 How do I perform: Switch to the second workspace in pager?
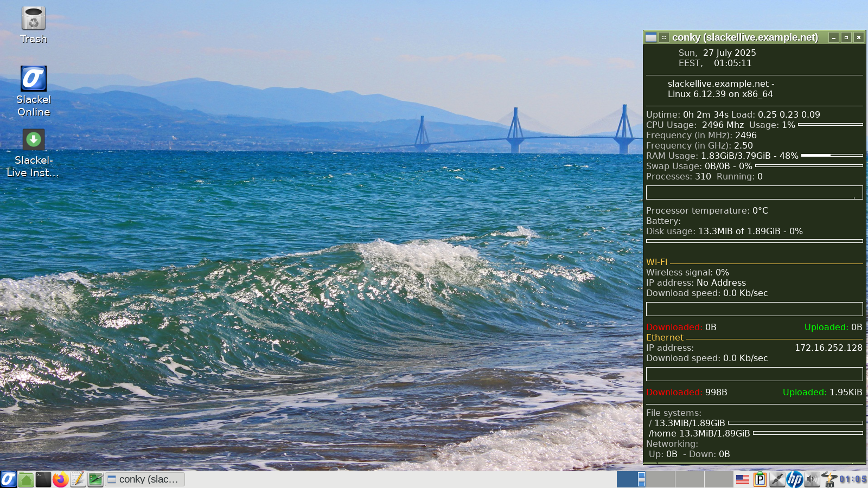[x=660, y=479]
